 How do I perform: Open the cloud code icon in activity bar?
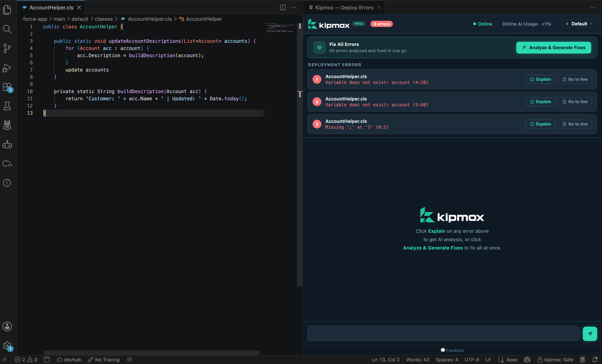click(7, 164)
